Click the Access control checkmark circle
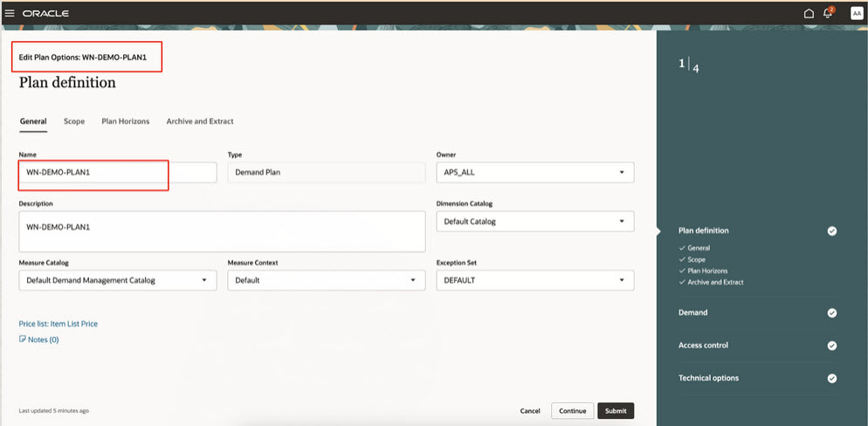This screenshot has width=868, height=426. [831, 346]
